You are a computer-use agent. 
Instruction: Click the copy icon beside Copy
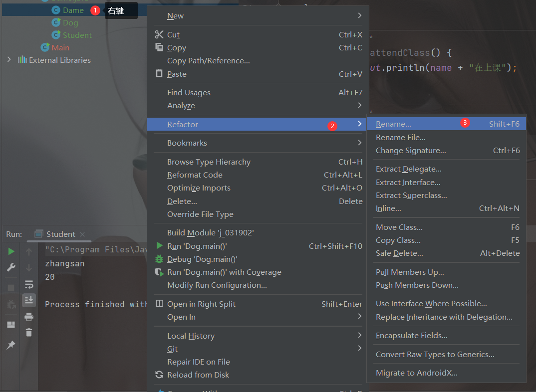pos(159,47)
